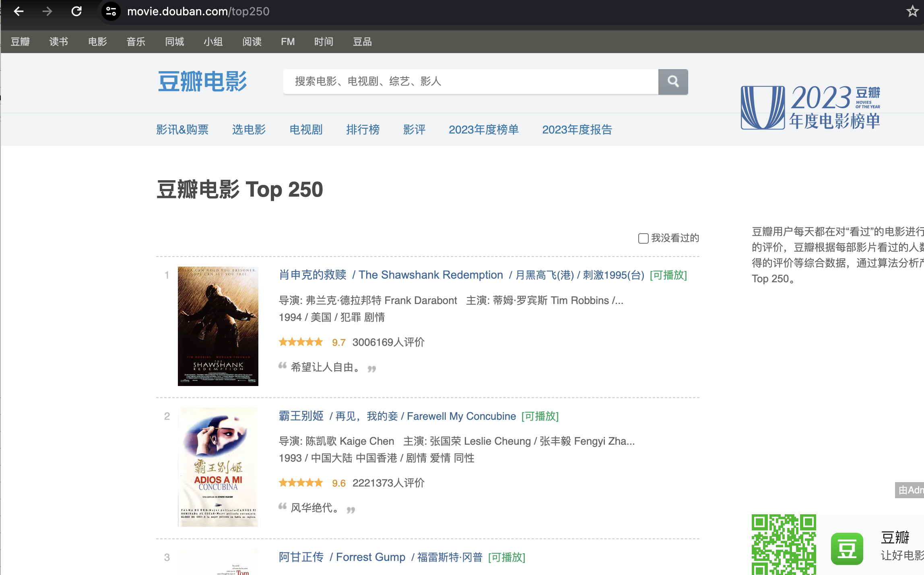The image size is (924, 575).
Task: Click the 豆瓣电影 logo
Action: click(202, 82)
